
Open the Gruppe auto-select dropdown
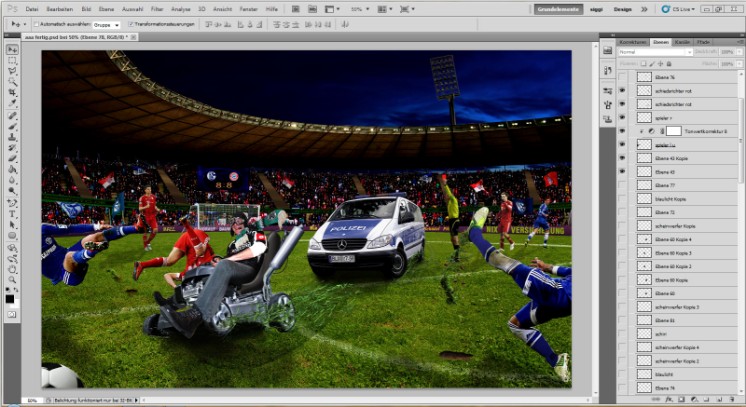107,23
